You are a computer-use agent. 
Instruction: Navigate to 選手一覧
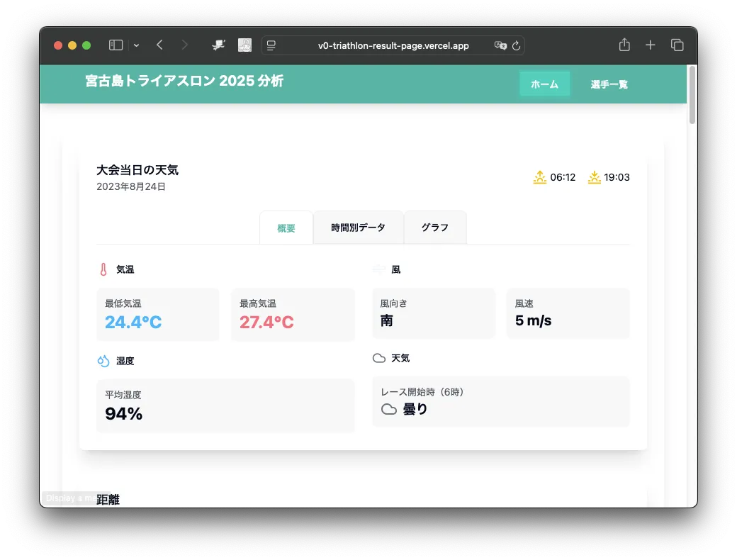tap(611, 84)
